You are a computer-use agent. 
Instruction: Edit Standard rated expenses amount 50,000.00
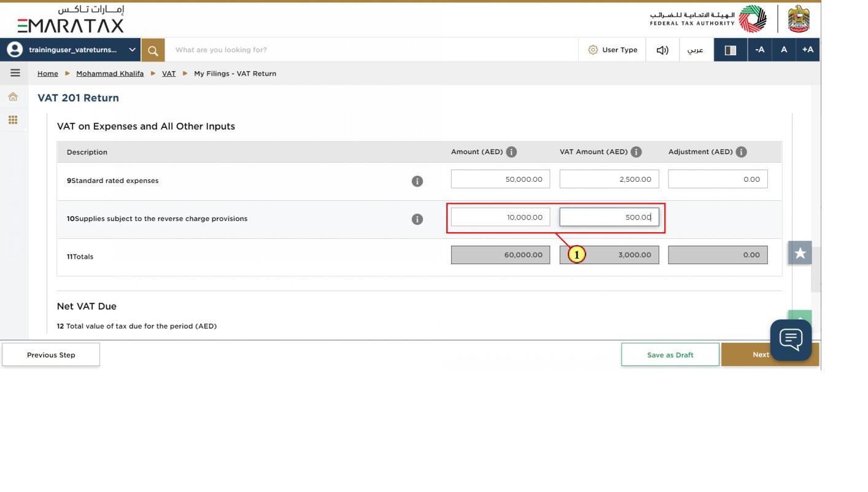500,179
